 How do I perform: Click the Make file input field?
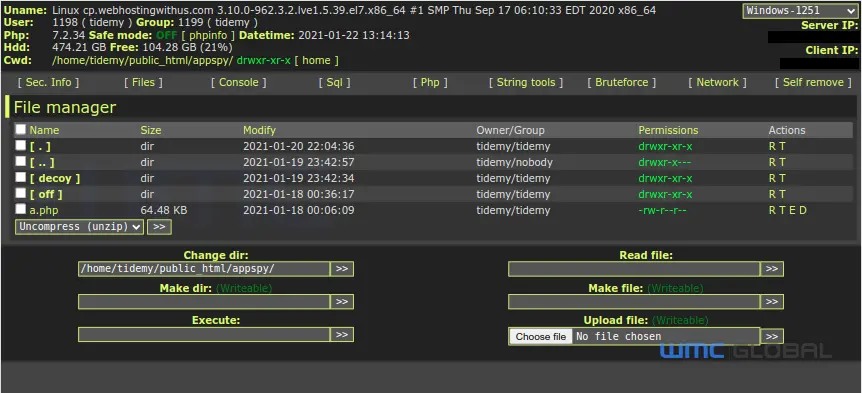[634, 302]
